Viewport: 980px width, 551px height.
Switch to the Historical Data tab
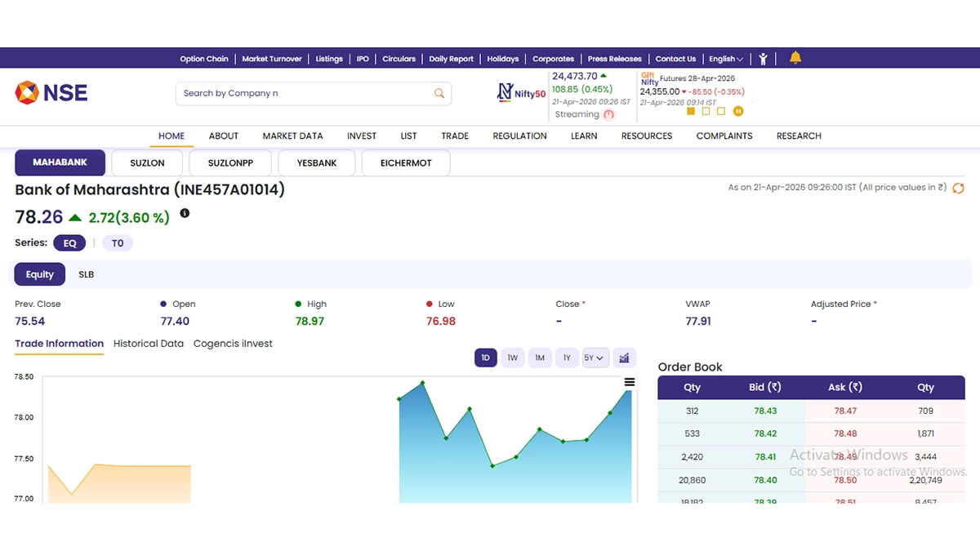(x=149, y=344)
